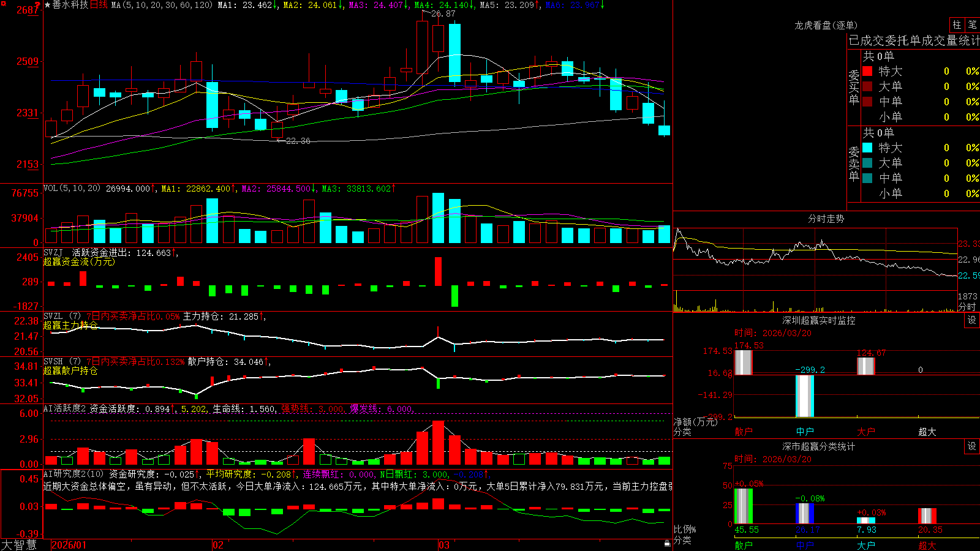Click the cyan 特大 sell-order color swatch
This screenshot has height=551, width=980.
point(867,148)
